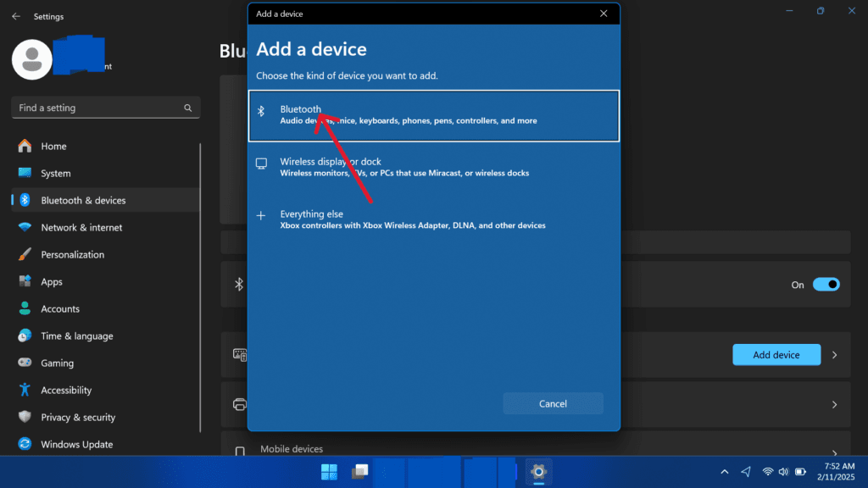This screenshot has width=868, height=488.
Task: Open Task View on the taskbar
Action: (x=359, y=472)
